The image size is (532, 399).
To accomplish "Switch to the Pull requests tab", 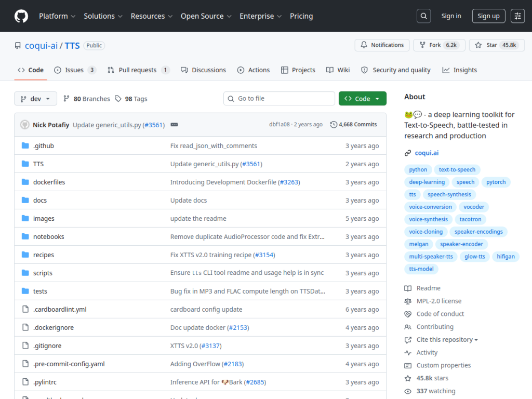I will pyautogui.click(x=138, y=70).
